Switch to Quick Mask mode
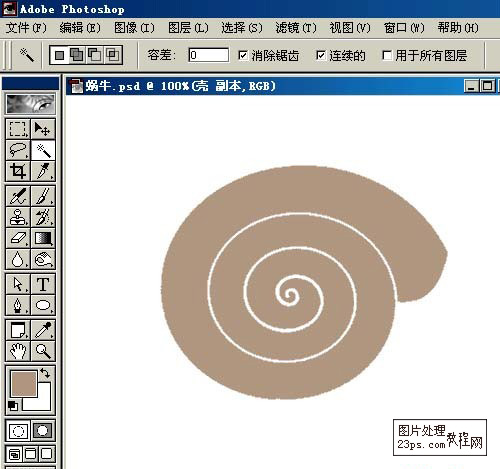 point(43,431)
